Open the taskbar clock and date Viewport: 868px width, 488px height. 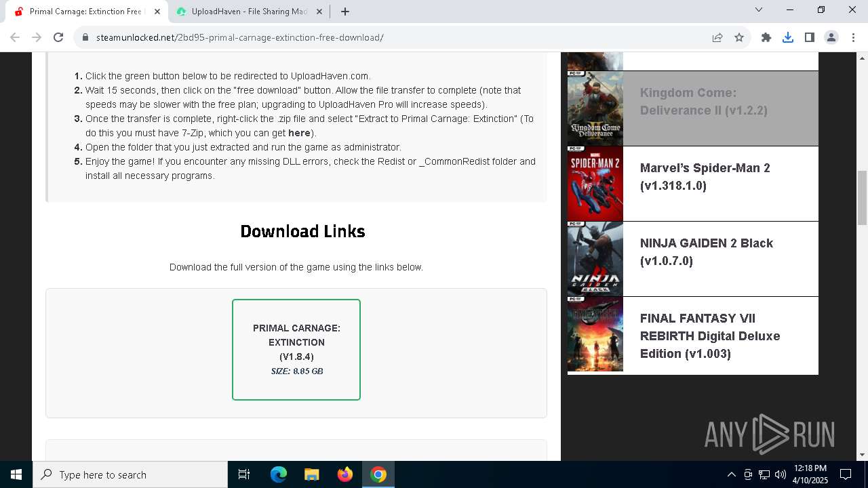[810, 474]
